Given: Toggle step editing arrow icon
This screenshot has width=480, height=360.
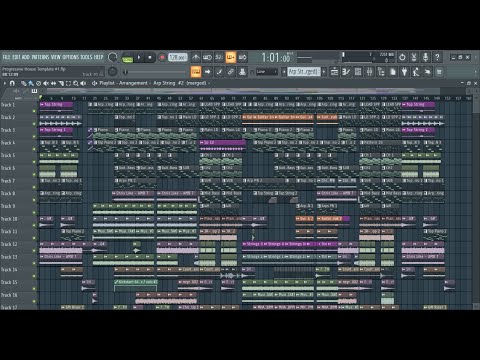Looking at the screenshot, I should pyautogui.click(x=207, y=72).
